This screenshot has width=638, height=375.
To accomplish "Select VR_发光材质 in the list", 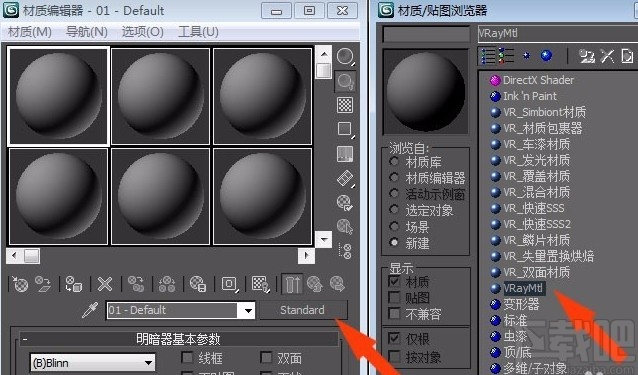I will 537,160.
